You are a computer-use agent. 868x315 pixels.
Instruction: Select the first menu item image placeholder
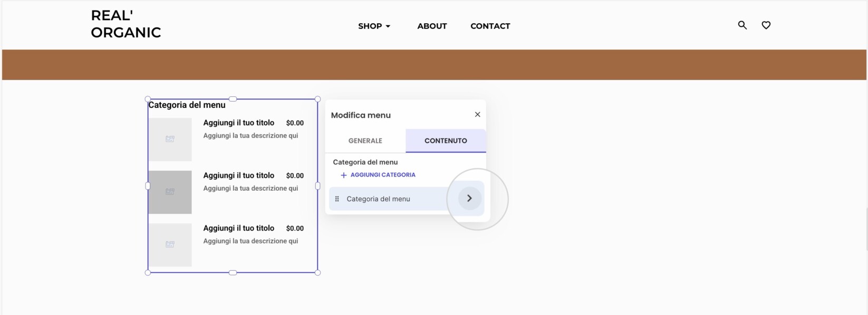[170, 139]
